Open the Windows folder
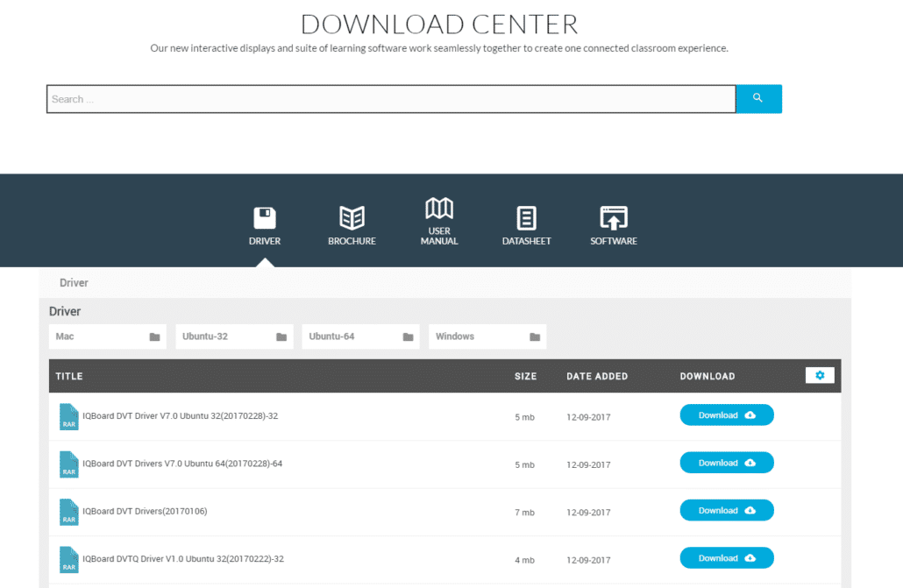The height and width of the screenshot is (588, 903). coord(487,337)
